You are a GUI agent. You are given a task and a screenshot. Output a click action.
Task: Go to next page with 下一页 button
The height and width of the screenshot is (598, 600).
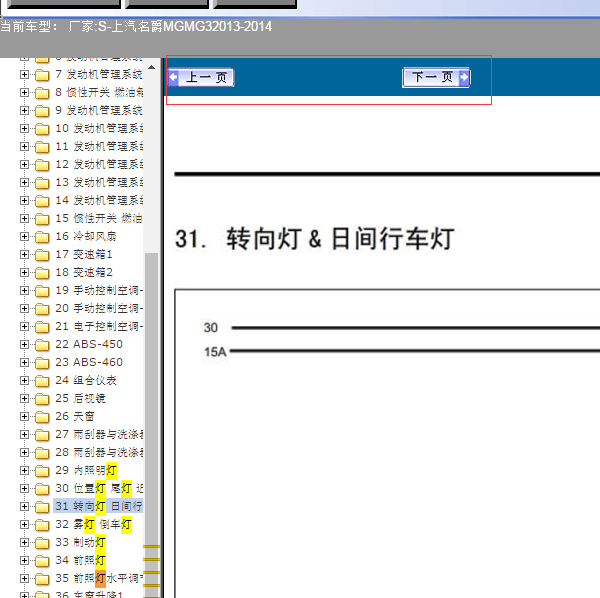[436, 78]
